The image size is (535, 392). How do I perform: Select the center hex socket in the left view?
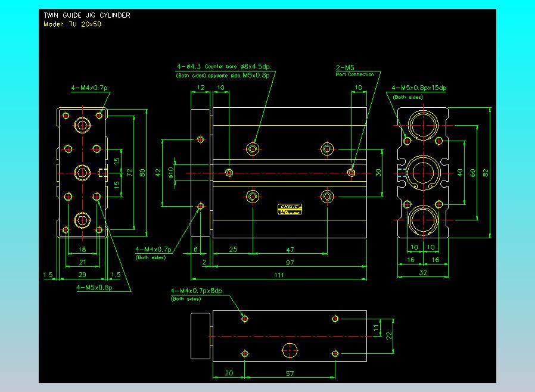pyautogui.click(x=82, y=172)
